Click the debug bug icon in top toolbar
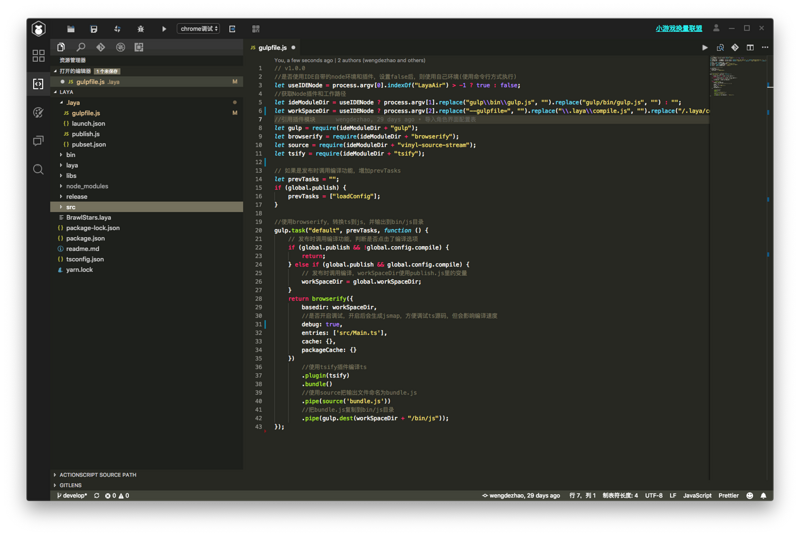The width and height of the screenshot is (800, 536). [141, 29]
